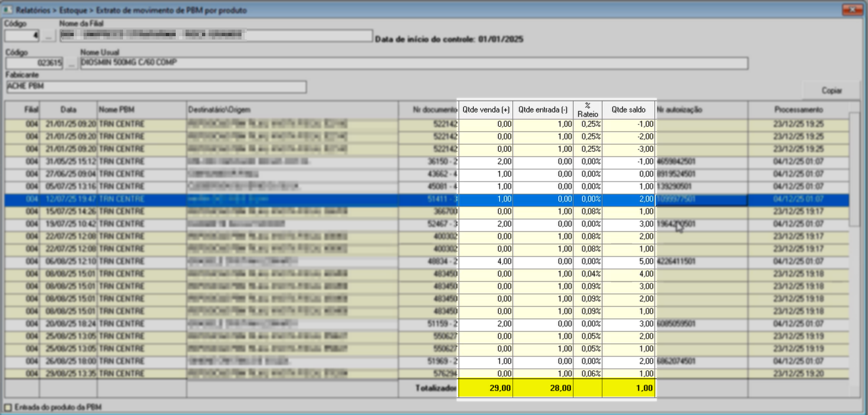
Task: Enable Entrada do produto da PBM checkbox
Action: [x=7, y=408]
